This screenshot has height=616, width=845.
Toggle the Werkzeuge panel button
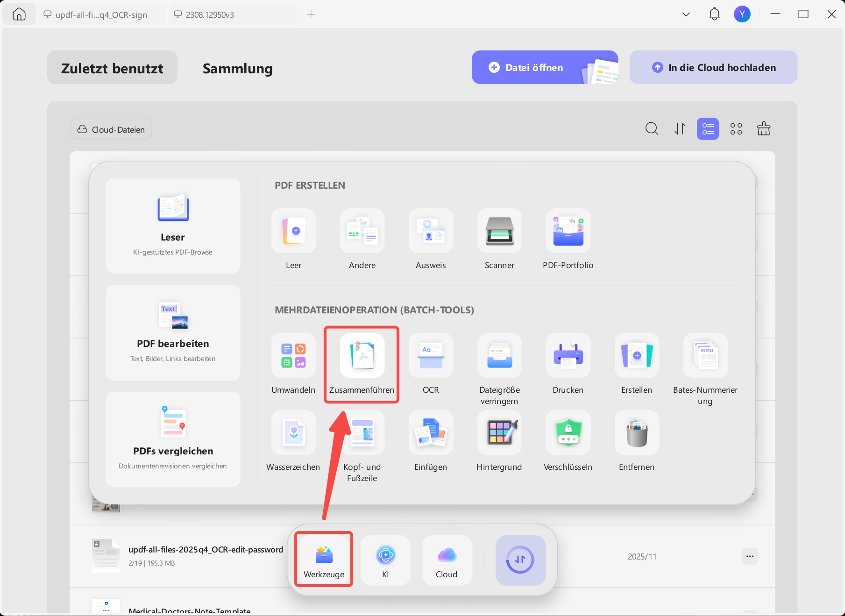324,560
